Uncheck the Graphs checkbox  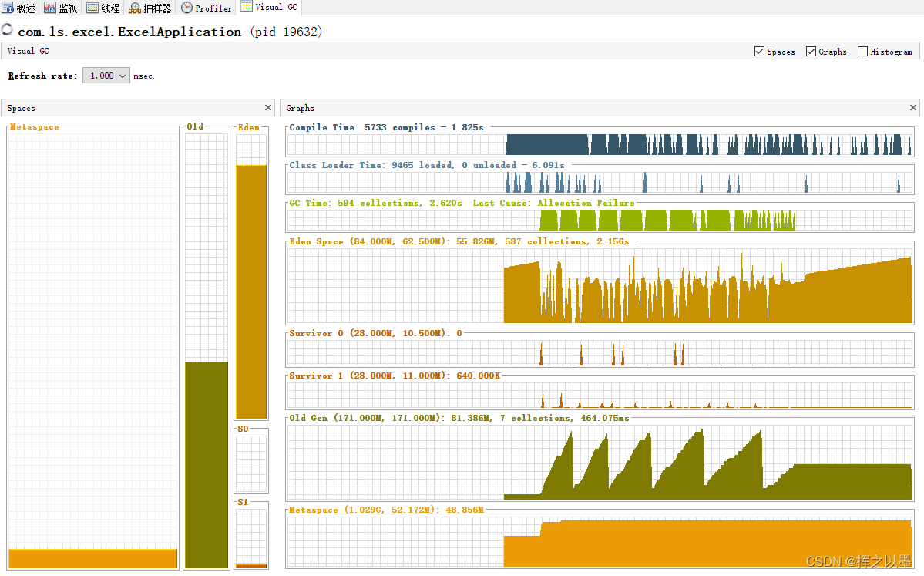pos(811,52)
